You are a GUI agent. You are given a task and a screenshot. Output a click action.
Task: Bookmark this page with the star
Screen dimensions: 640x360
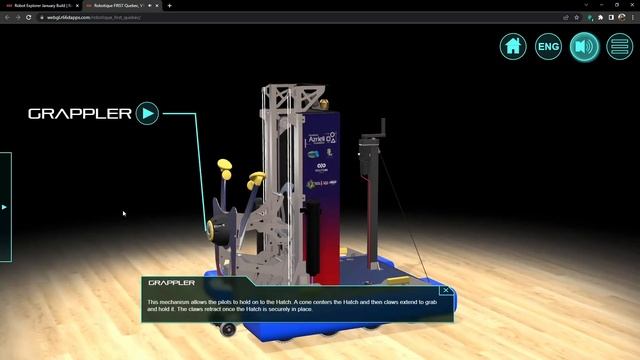576,18
